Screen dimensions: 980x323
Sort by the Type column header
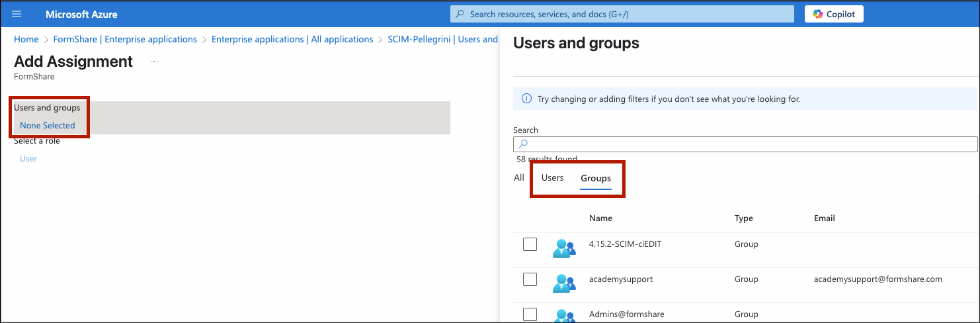(x=744, y=218)
